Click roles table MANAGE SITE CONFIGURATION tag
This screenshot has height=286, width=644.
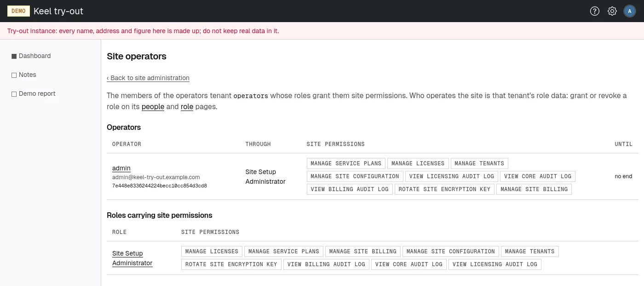click(451, 251)
